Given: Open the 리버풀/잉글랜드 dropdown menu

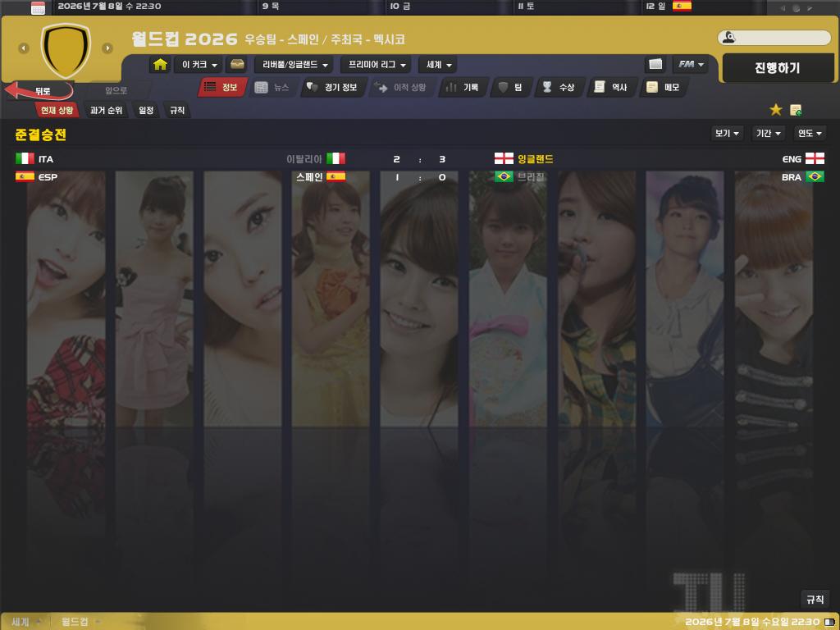Looking at the screenshot, I should click(x=295, y=65).
